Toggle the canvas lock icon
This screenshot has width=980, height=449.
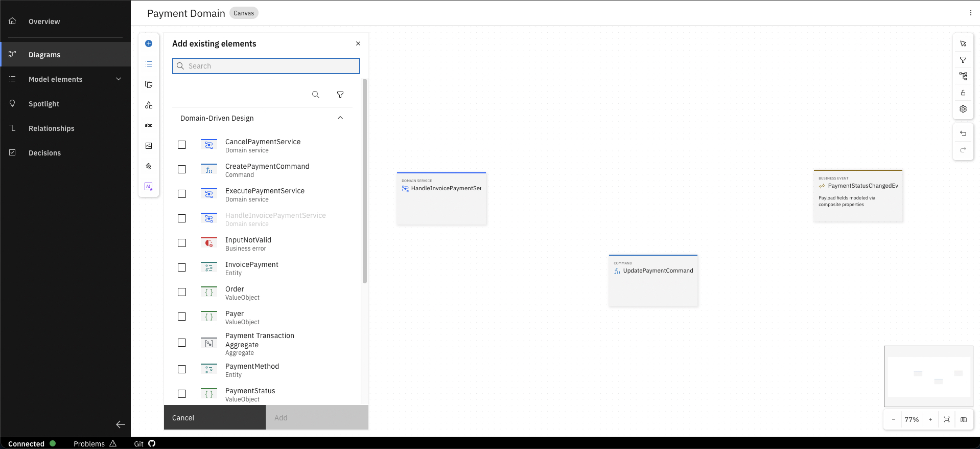[963, 93]
